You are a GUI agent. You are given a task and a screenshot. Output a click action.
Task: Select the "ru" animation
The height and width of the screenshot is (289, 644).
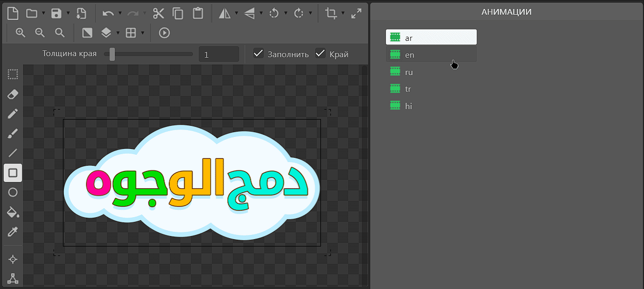tap(409, 72)
